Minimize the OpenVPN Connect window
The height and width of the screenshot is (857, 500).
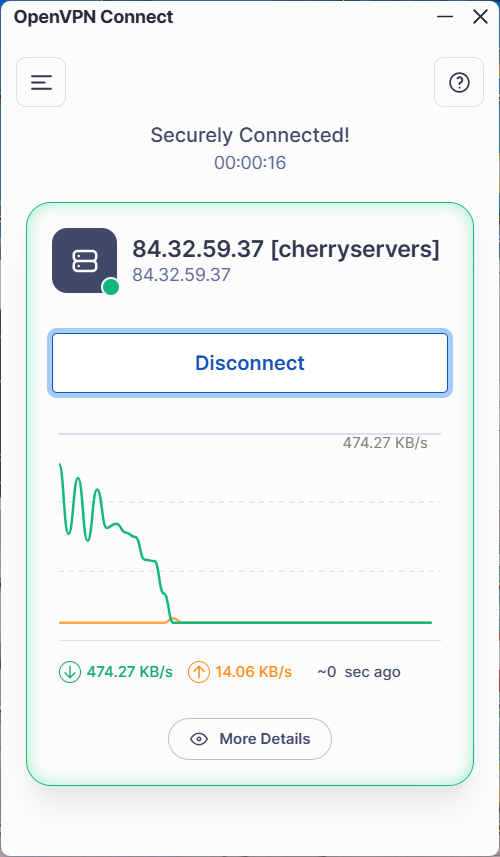(445, 16)
